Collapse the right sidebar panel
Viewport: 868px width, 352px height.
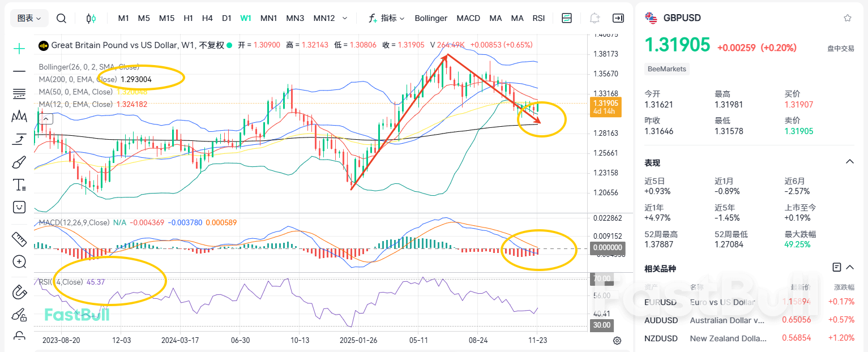pyautogui.click(x=618, y=18)
